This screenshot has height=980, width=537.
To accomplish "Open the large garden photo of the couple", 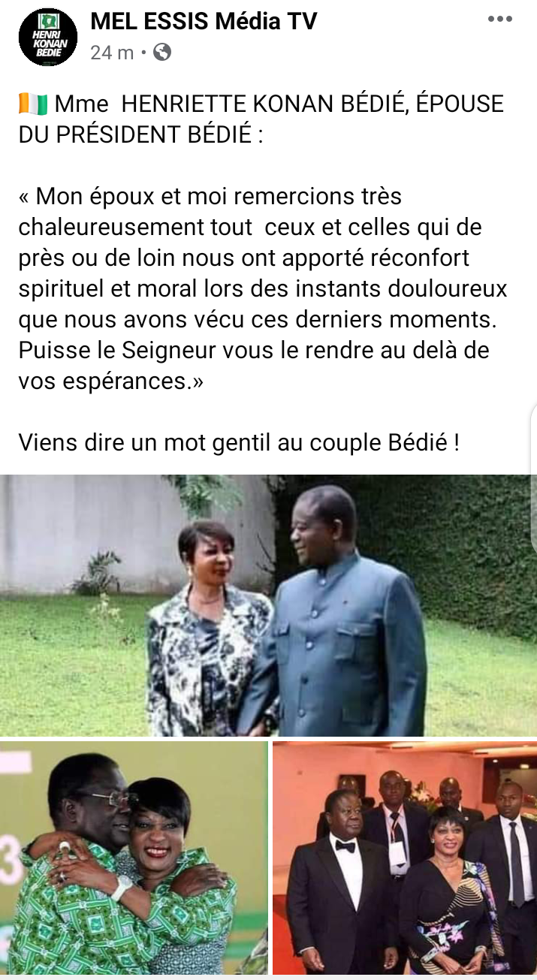I will (x=268, y=605).
